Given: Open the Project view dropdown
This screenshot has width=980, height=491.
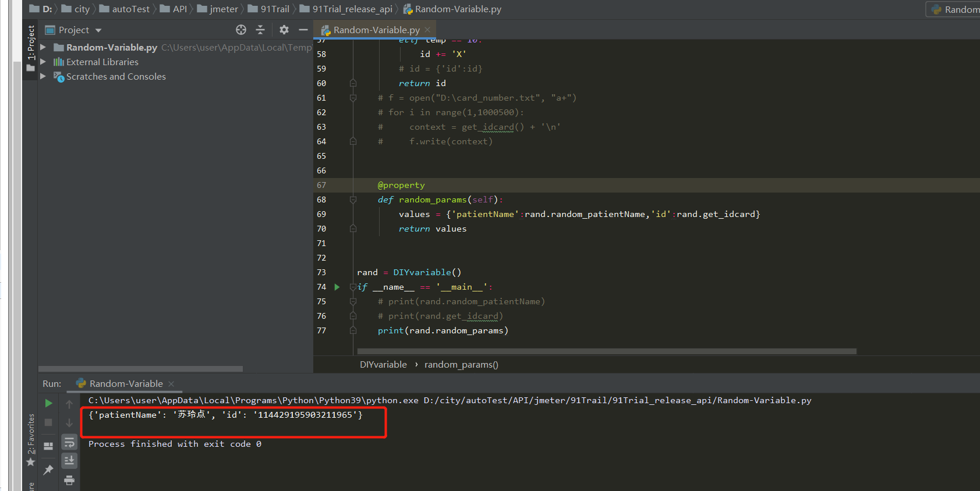Looking at the screenshot, I should pos(98,30).
